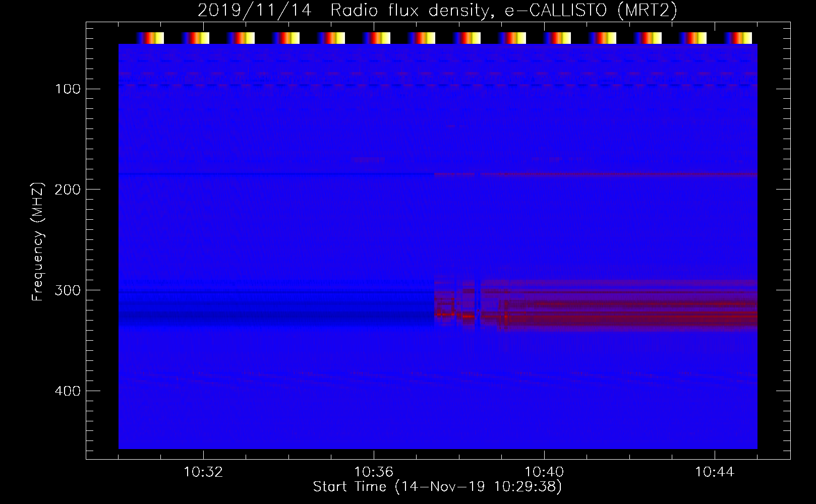Click the plot title '2019/11/14 Radio flux density'
The width and height of the screenshot is (816, 504).
click(x=437, y=11)
